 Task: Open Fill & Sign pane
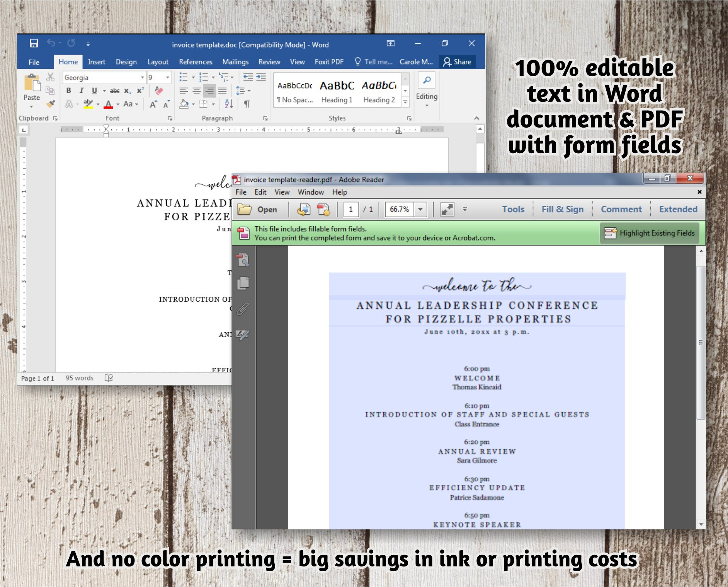pos(562,210)
